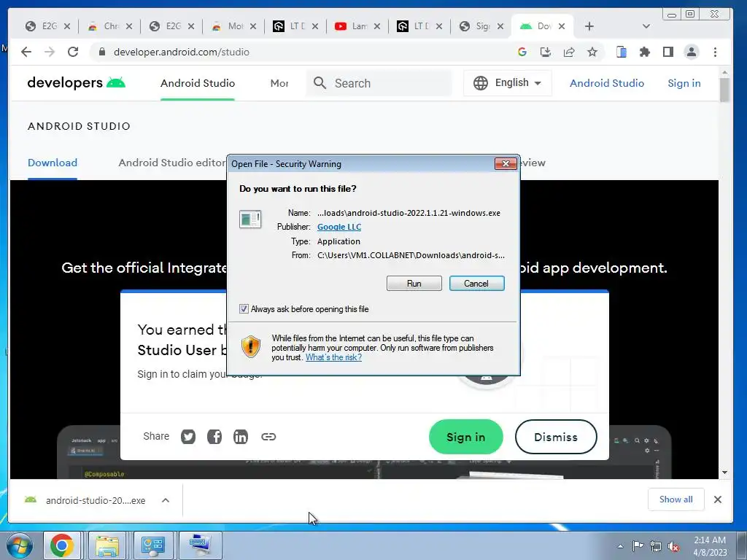Bookmark this page with the star icon

tap(592, 52)
